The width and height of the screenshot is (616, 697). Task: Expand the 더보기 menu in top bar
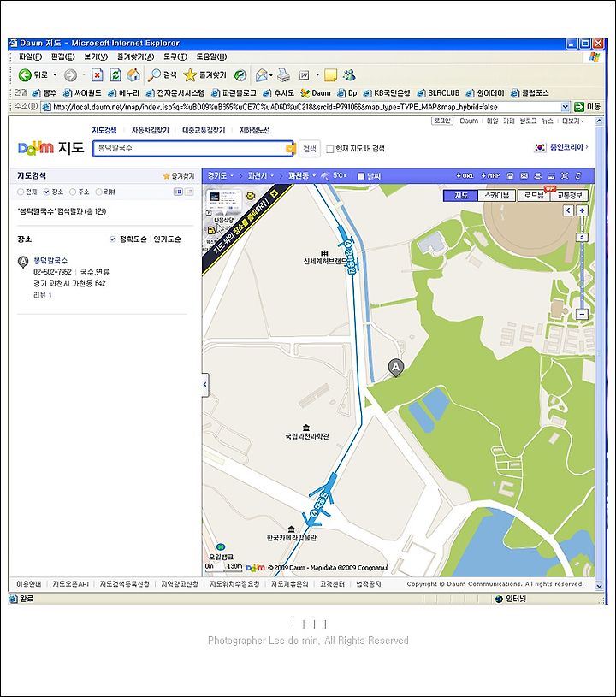point(573,121)
